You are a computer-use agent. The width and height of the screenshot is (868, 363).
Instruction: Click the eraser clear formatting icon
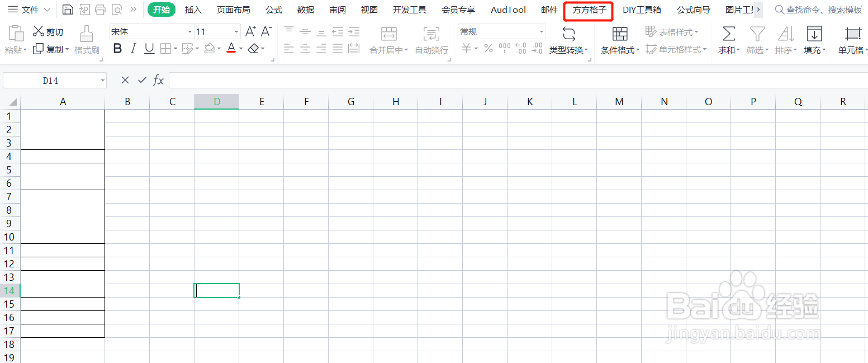[x=253, y=49]
